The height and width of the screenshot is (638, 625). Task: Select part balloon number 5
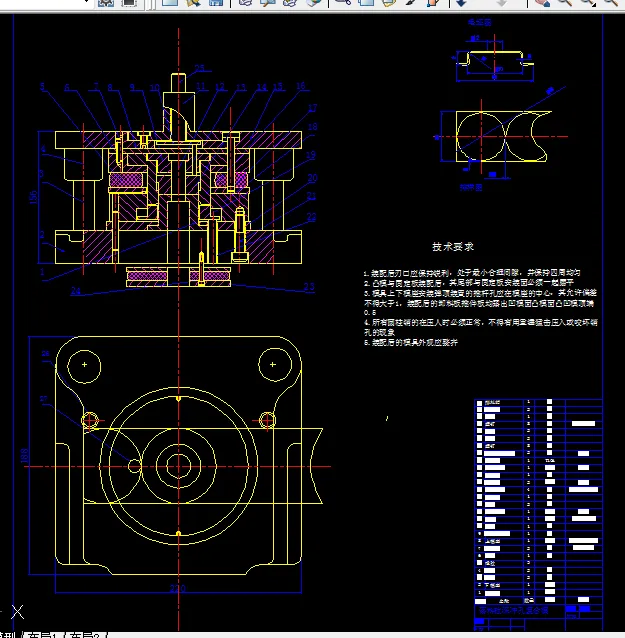coord(42,86)
